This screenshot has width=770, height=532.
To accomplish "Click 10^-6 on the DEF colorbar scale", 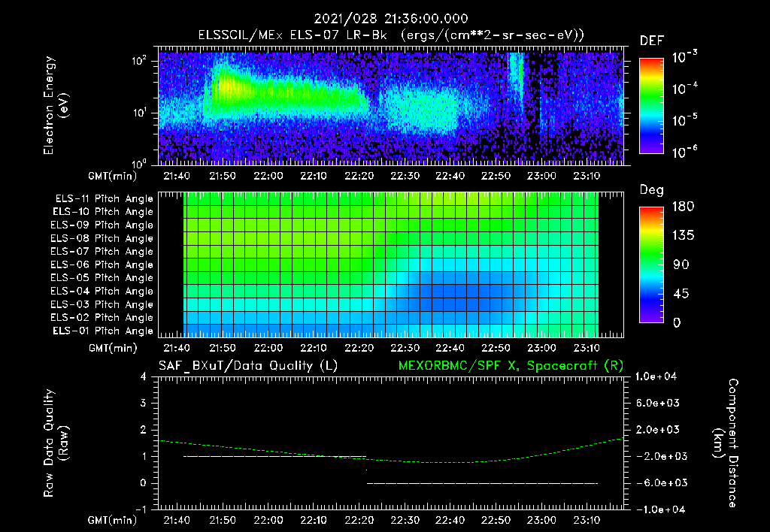I will point(685,152).
